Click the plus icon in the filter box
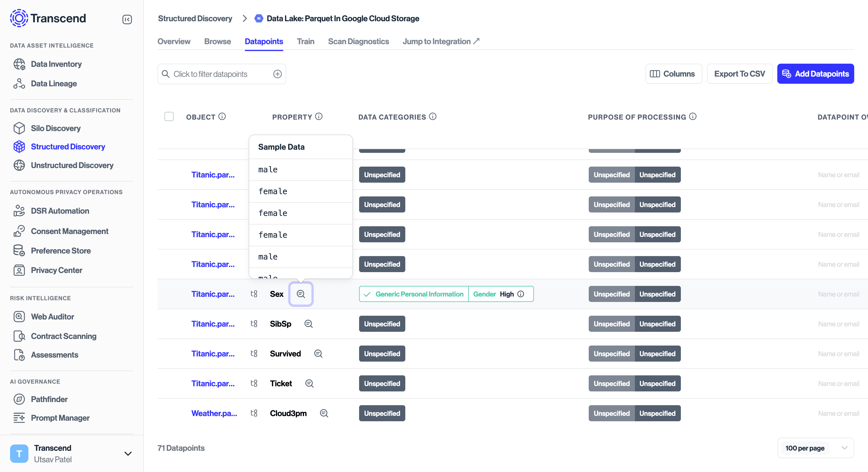This screenshot has width=868, height=472. click(x=277, y=74)
